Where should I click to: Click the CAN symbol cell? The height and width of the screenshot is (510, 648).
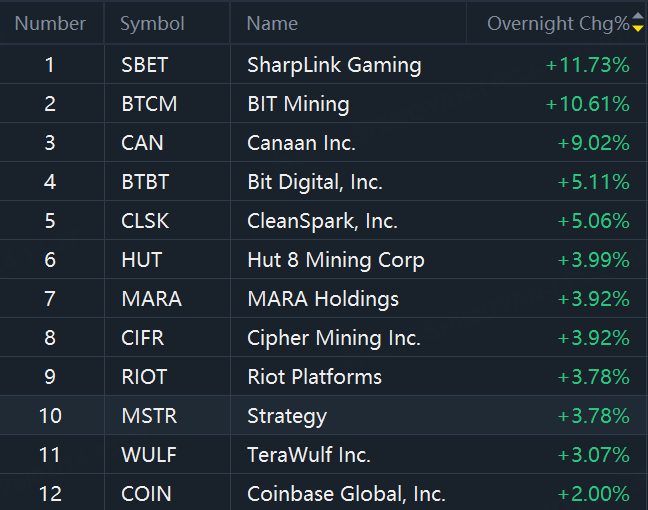(x=142, y=143)
